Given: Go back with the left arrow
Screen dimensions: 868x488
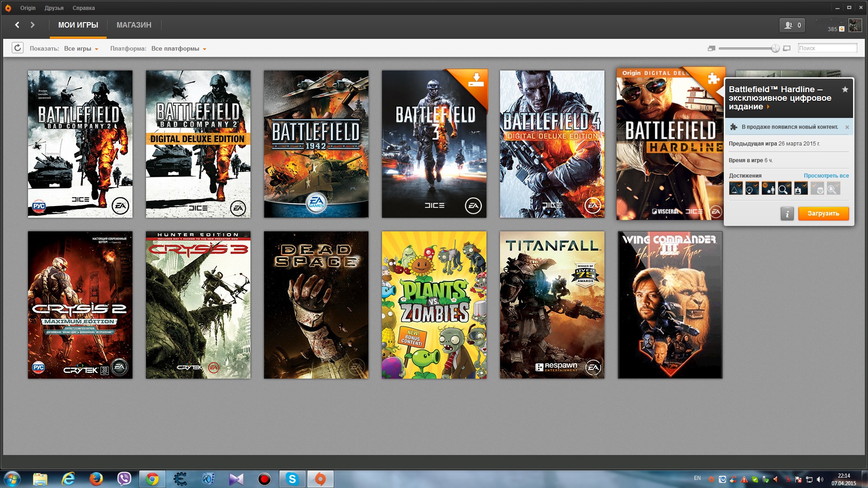Looking at the screenshot, I should pyautogui.click(x=17, y=25).
